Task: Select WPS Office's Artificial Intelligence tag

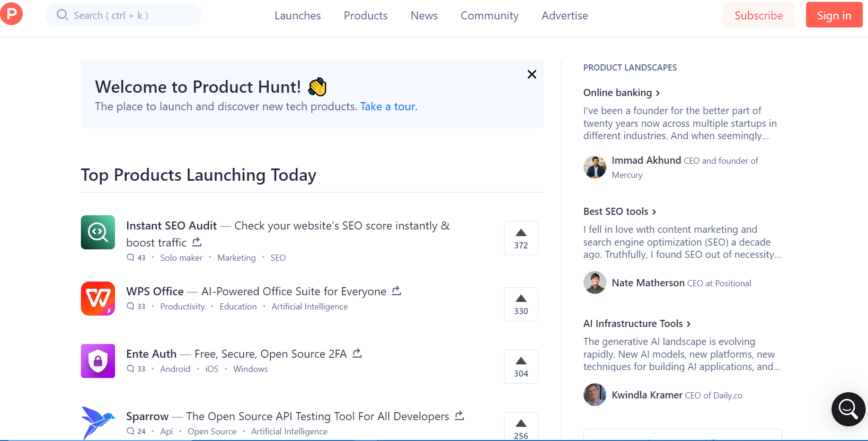Action: (x=310, y=307)
